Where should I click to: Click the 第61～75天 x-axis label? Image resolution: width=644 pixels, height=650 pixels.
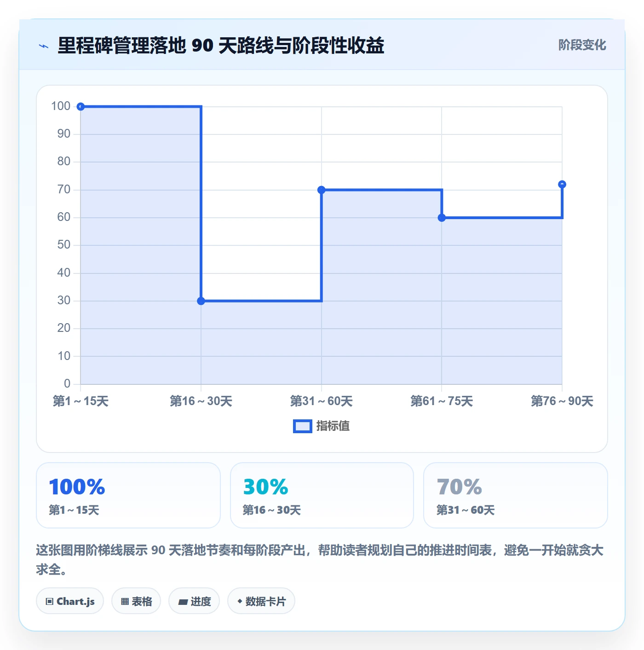[x=442, y=401]
